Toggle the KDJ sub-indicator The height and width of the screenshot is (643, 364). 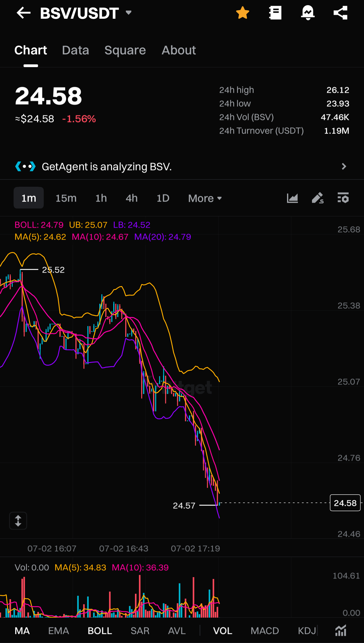pos(307,631)
